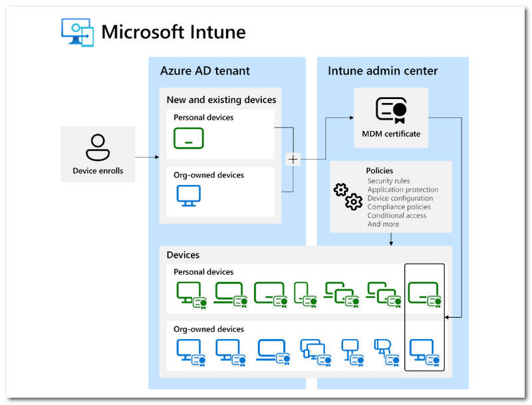Click the MDM certificate icon
The image size is (532, 405).
coord(391,110)
